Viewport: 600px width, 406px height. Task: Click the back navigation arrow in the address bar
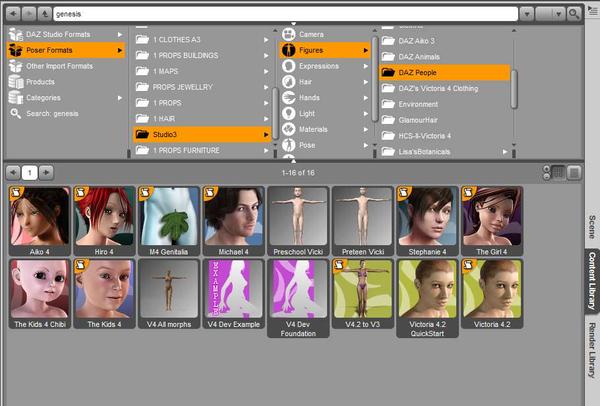pyautogui.click(x=13, y=14)
